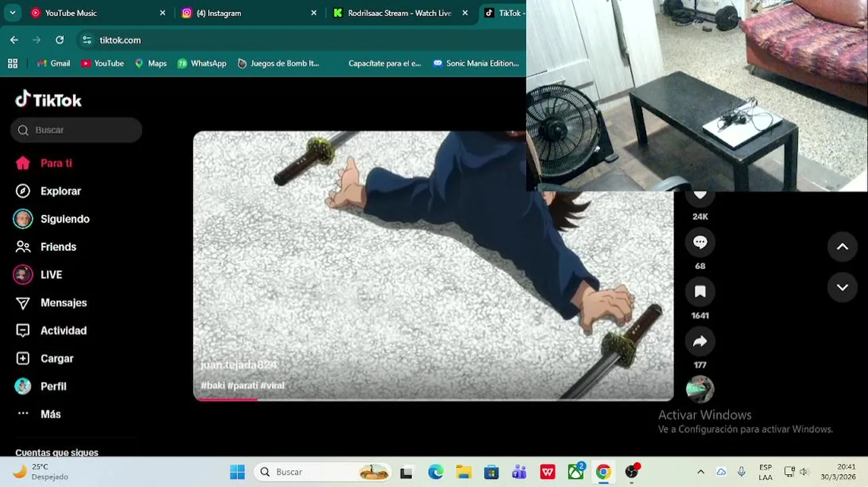Click the taskbar Buscar search box
This screenshot has width=868, height=487.
(x=324, y=472)
